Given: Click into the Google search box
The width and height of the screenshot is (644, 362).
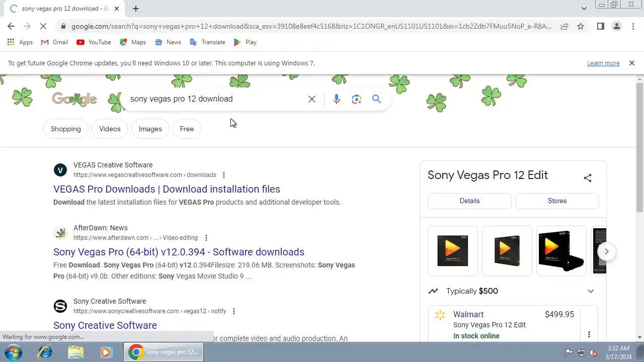Looking at the screenshot, I should [216, 99].
